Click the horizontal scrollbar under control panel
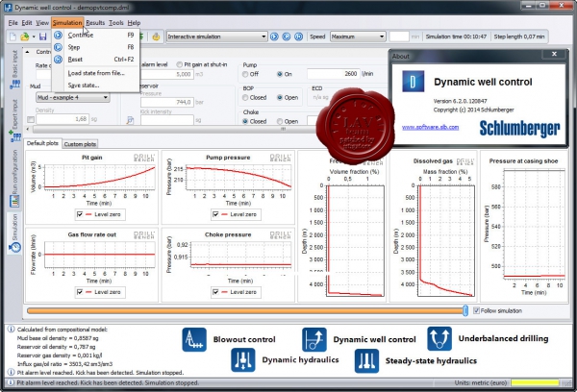The width and height of the screenshot is (577, 392). (x=173, y=129)
